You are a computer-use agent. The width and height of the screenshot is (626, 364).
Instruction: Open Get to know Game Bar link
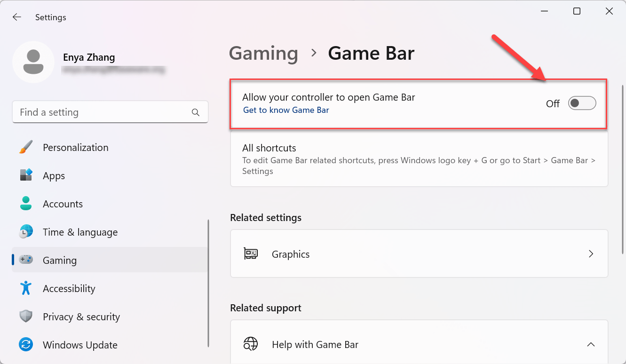[x=286, y=110]
